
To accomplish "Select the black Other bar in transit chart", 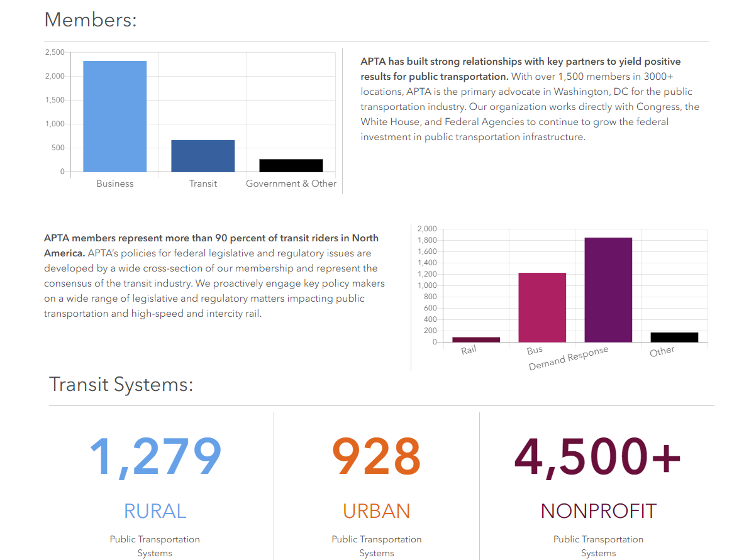I will [x=674, y=337].
